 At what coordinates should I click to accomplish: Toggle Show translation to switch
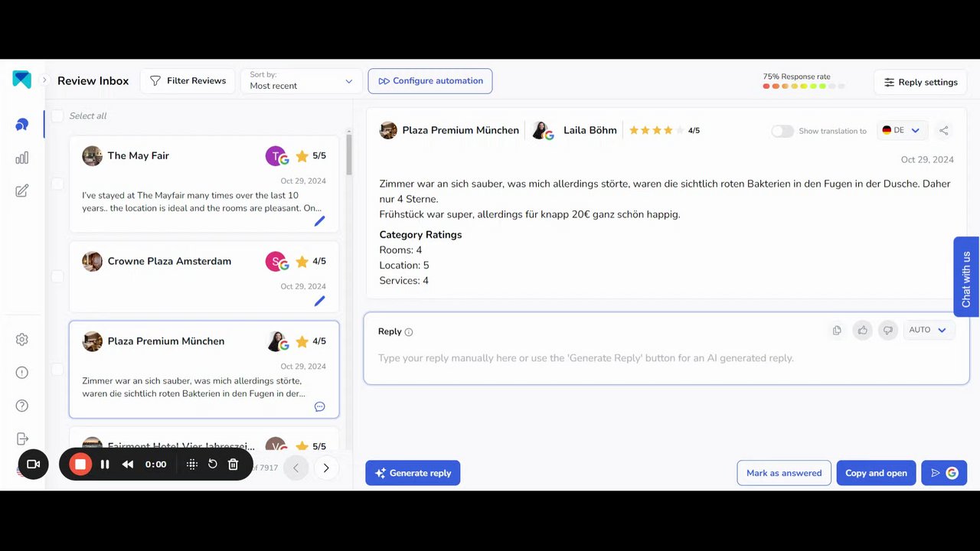(782, 131)
